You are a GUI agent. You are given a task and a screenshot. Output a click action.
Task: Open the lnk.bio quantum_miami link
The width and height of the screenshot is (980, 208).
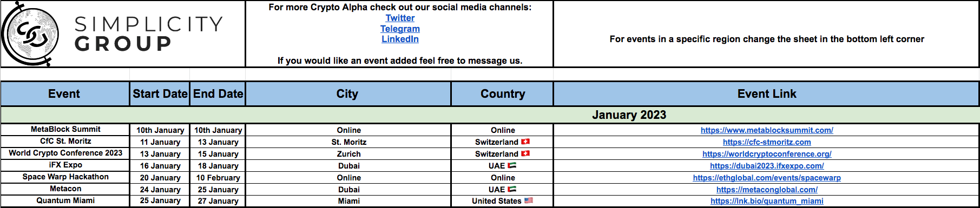pos(767,201)
